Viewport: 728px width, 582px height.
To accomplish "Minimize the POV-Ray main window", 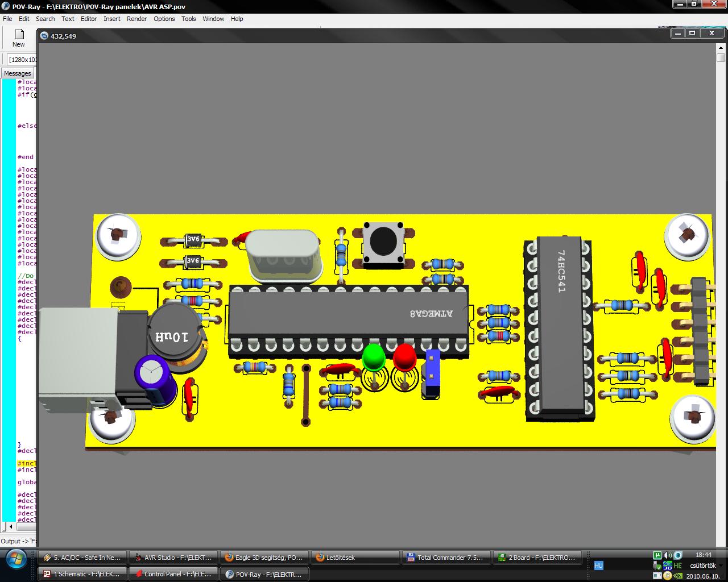I will (x=680, y=4).
